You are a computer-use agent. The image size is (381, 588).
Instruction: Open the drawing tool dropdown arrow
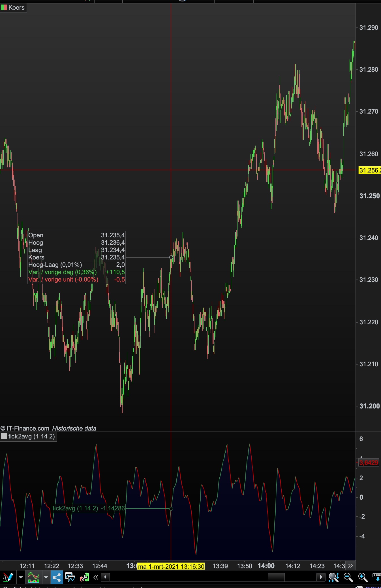pyautogui.click(x=20, y=577)
